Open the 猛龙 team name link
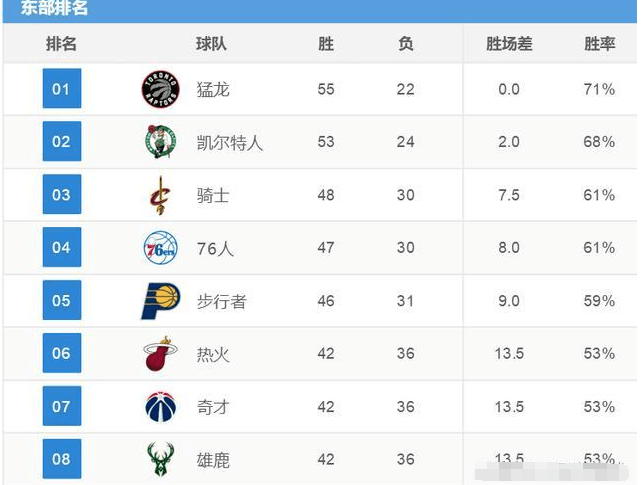 [x=213, y=90]
